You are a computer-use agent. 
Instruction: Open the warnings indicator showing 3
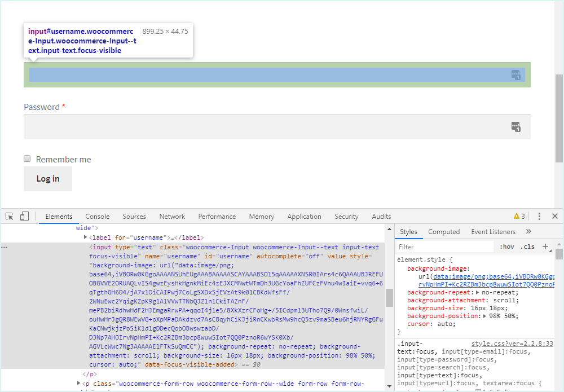[519, 216]
